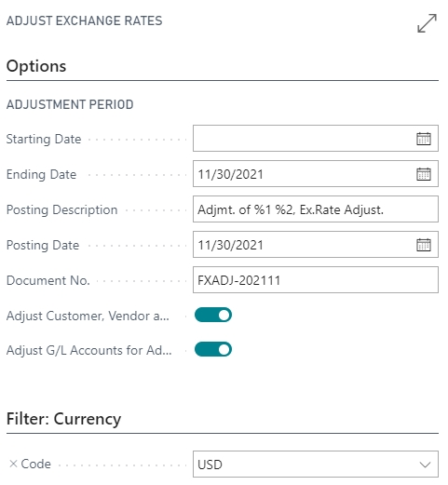Collapse the Options section heading
Screen dimensions: 448x485
pyautogui.click(x=36, y=66)
